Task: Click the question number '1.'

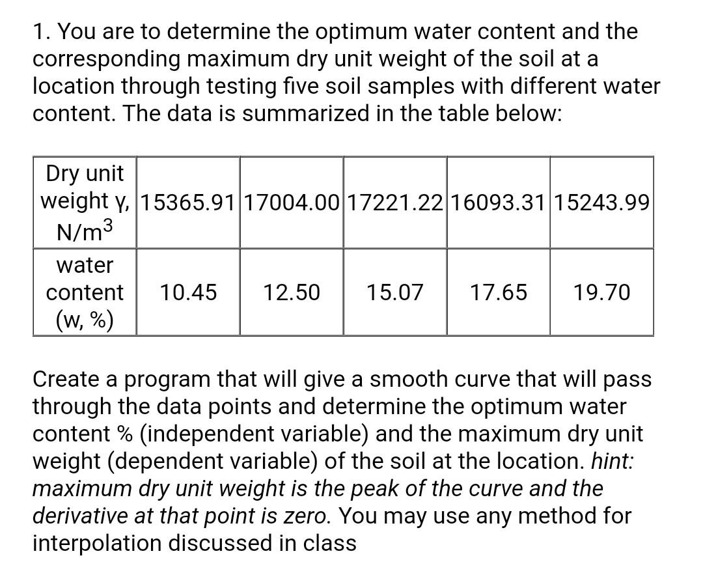Action: point(42,32)
